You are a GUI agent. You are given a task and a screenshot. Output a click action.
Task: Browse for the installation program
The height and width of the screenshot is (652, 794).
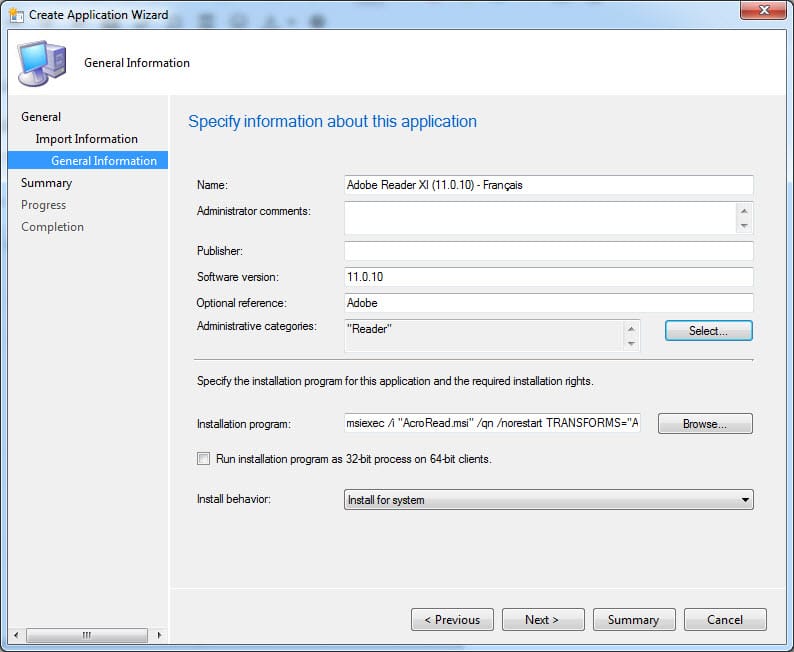[x=705, y=424]
